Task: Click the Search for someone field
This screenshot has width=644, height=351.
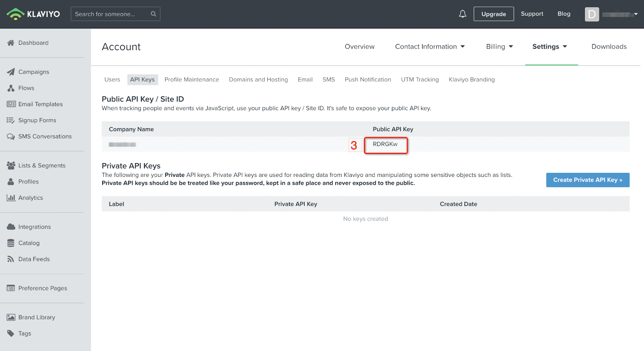Action: [x=116, y=14]
